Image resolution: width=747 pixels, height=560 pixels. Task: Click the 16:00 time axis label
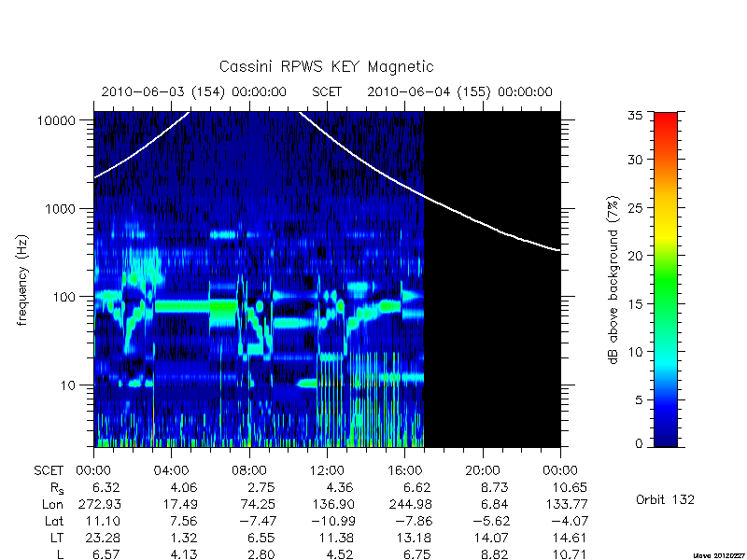pos(404,471)
